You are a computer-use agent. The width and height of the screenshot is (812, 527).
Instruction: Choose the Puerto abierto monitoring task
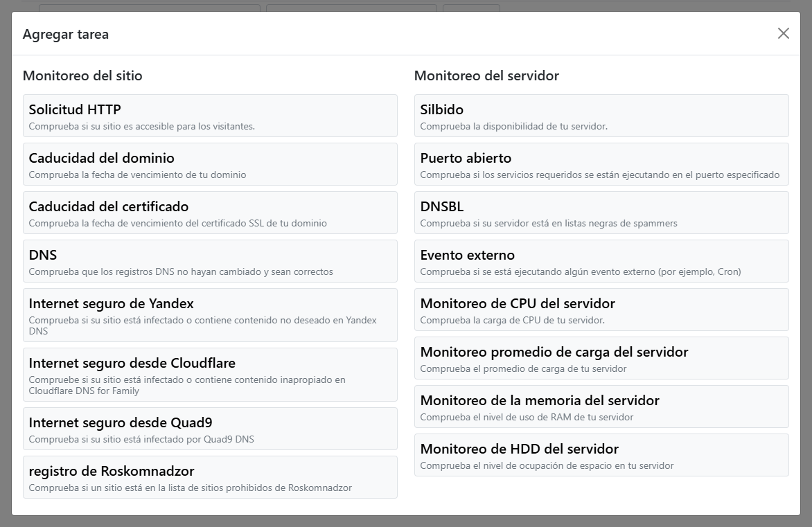tap(601, 164)
